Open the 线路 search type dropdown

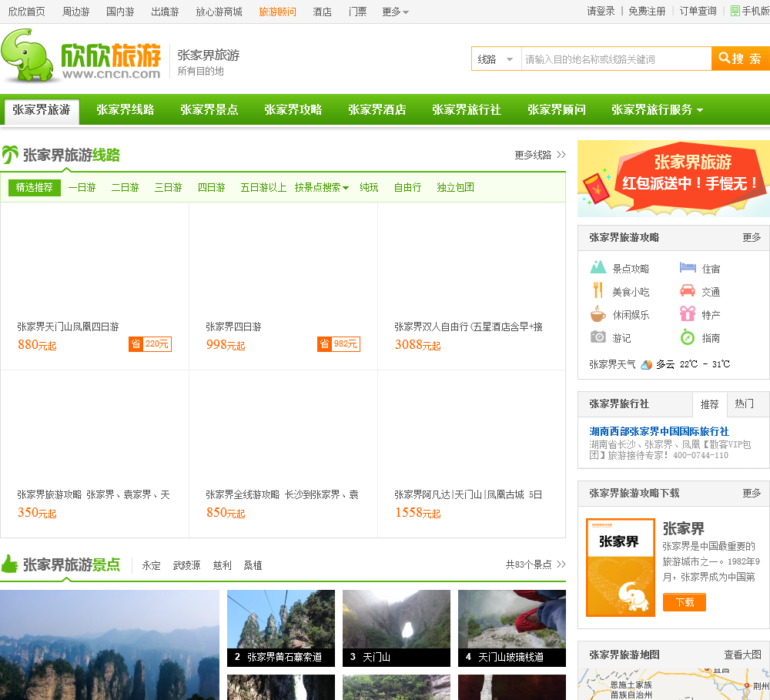[496, 59]
